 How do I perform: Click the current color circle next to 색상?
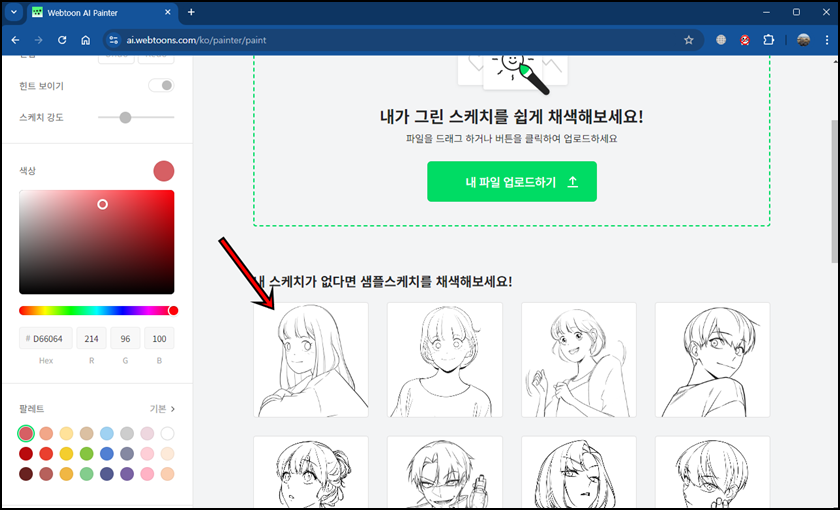pyautogui.click(x=164, y=171)
